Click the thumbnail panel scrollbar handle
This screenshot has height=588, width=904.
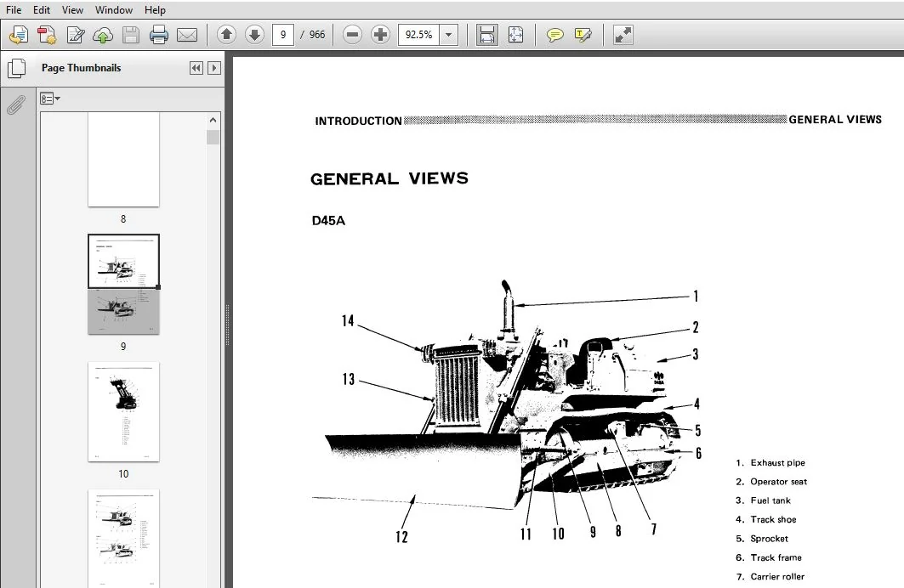(x=213, y=137)
